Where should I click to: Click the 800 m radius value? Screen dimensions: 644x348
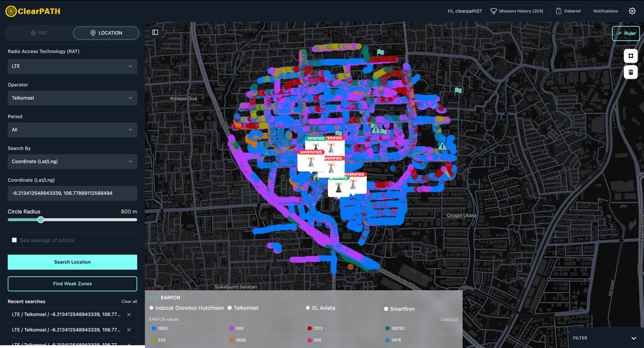tap(129, 212)
